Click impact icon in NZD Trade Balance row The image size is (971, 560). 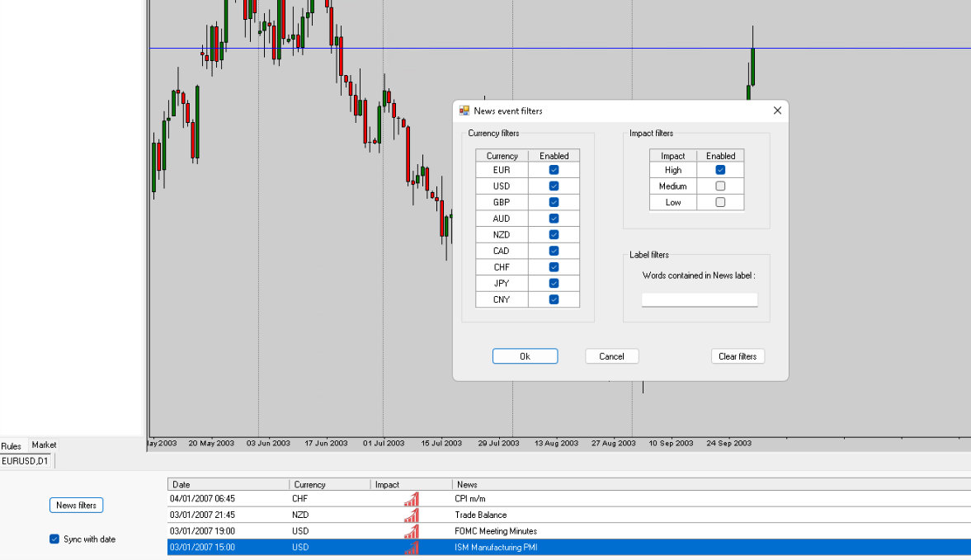pyautogui.click(x=411, y=515)
